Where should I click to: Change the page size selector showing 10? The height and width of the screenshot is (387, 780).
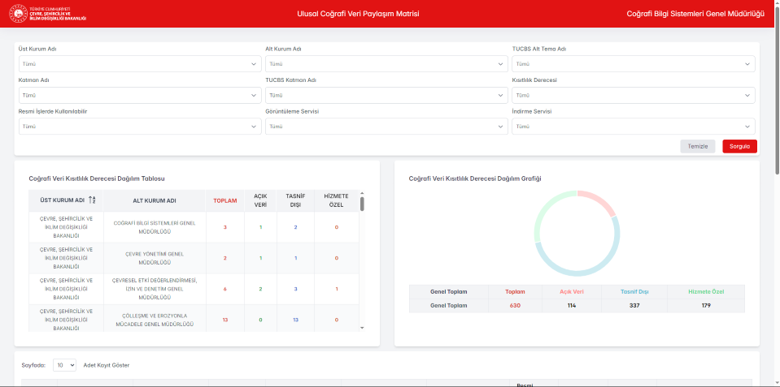(x=65, y=365)
